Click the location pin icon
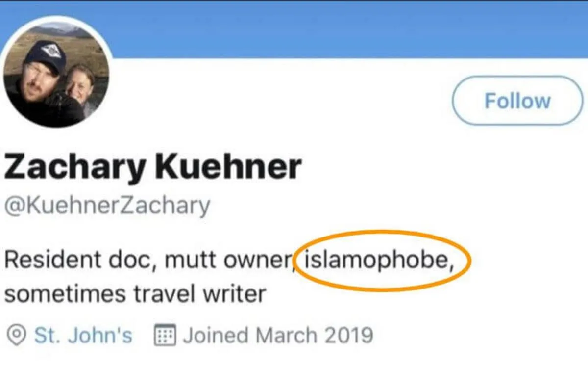 [x=18, y=336]
